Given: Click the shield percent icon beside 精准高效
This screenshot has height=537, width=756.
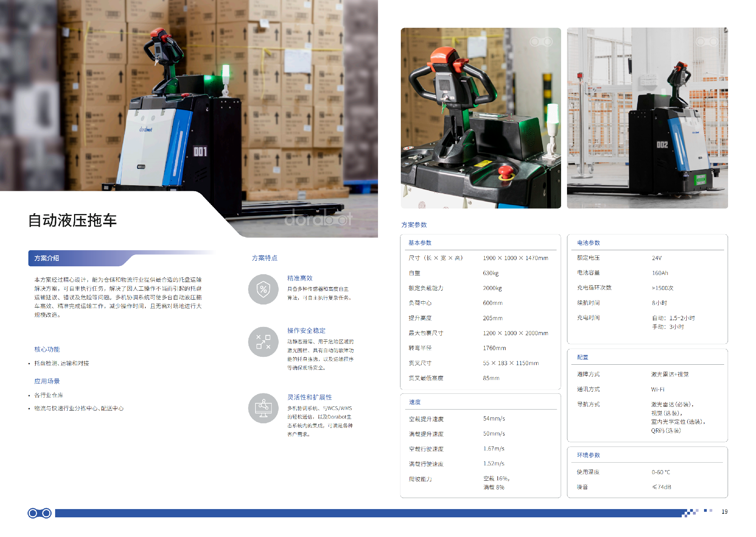Looking at the screenshot, I should click(263, 290).
